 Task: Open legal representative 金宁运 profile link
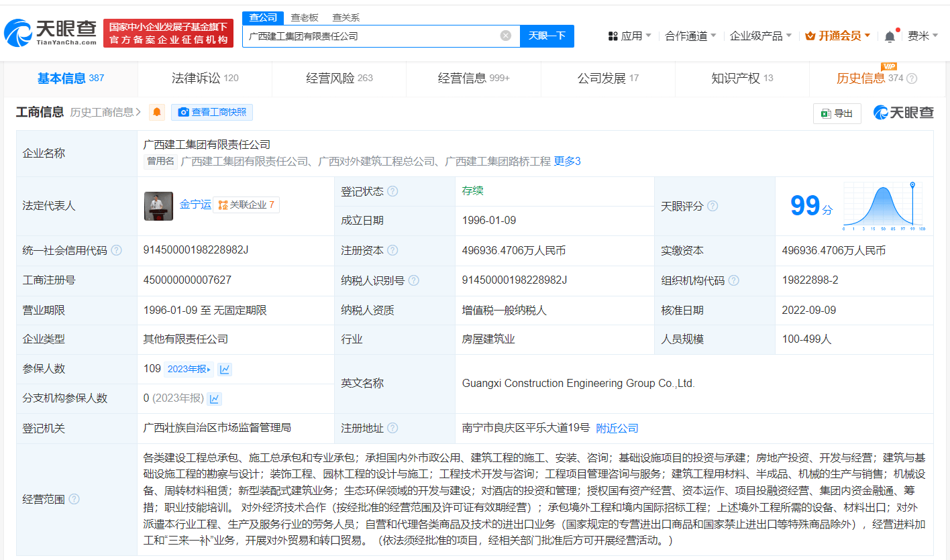pyautogui.click(x=195, y=204)
